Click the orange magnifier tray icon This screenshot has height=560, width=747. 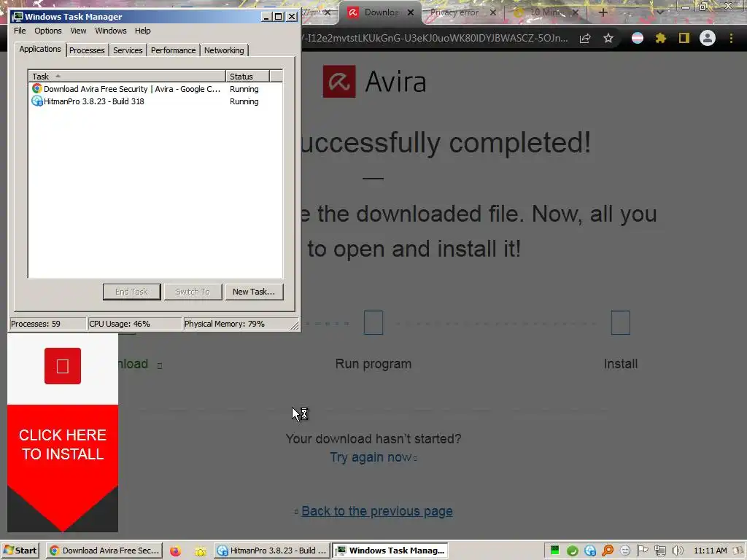tap(608, 551)
